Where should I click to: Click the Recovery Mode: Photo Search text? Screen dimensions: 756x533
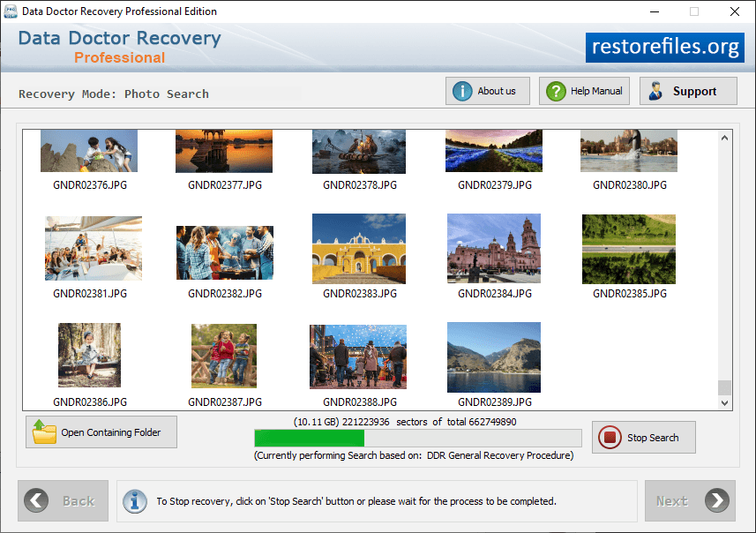(x=114, y=94)
